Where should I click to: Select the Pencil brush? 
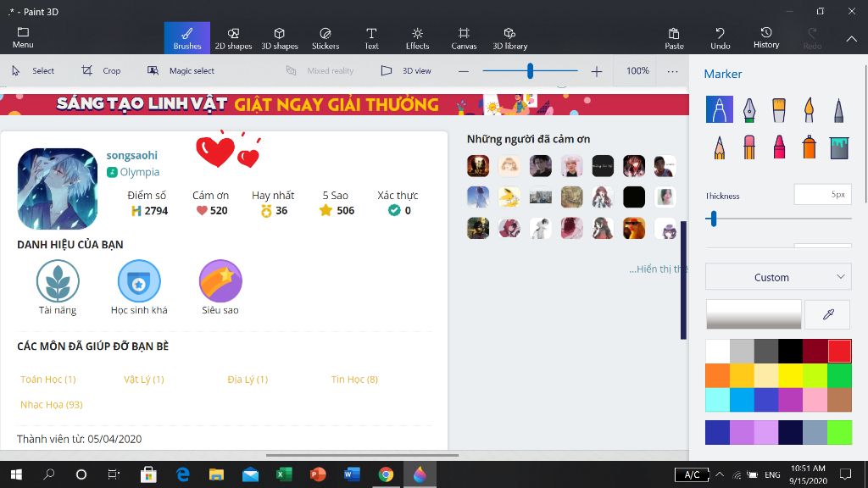(719, 147)
